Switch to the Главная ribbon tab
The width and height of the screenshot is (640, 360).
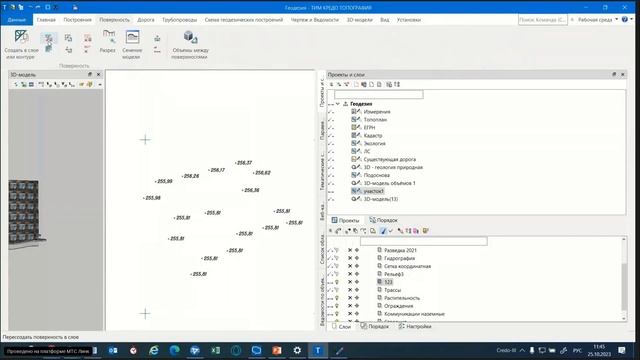(46, 20)
